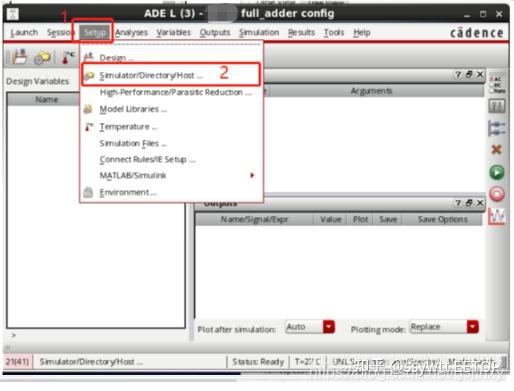Open the Results menu
This screenshot has width=514, height=391.
[x=301, y=33]
